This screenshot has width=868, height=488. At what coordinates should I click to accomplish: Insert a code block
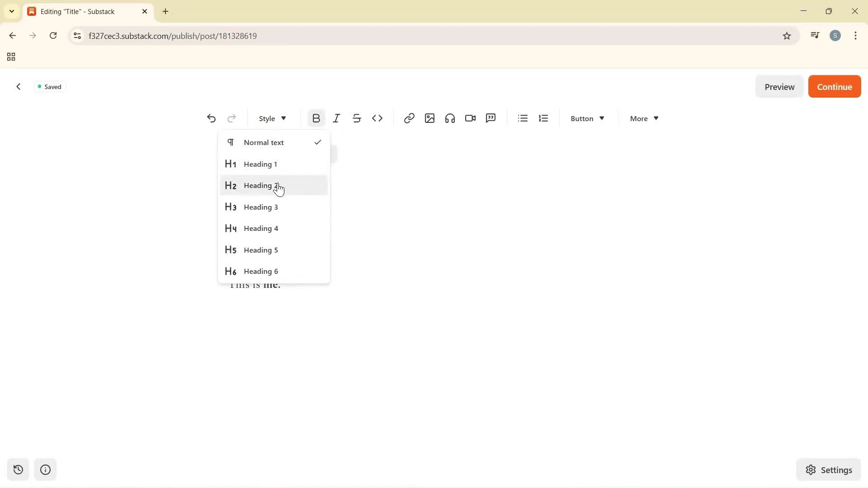pos(377,118)
